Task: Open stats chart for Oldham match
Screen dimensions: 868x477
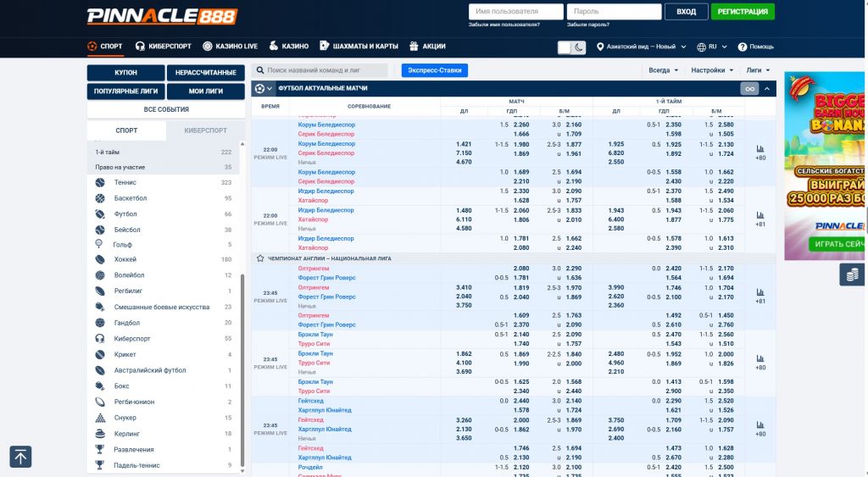Action: pos(759,291)
